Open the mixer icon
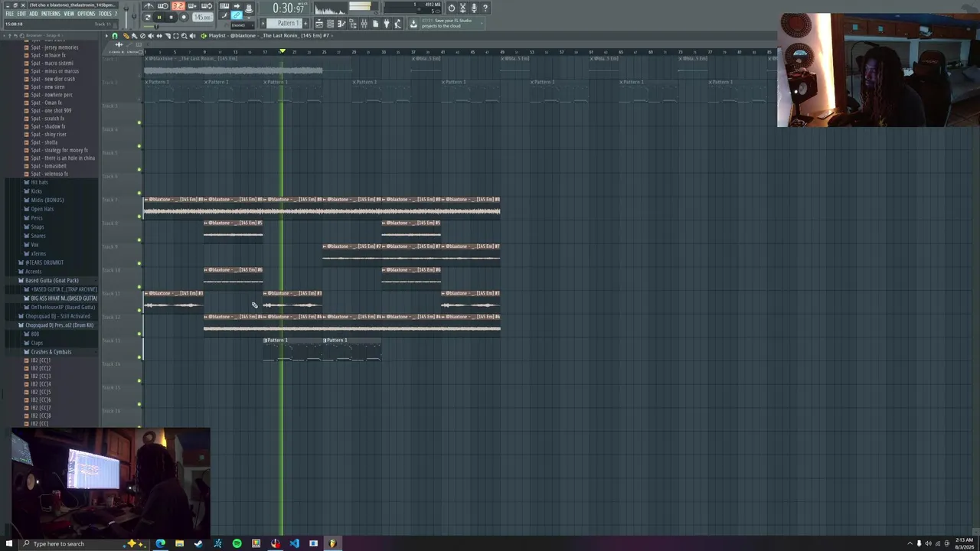 [x=364, y=24]
